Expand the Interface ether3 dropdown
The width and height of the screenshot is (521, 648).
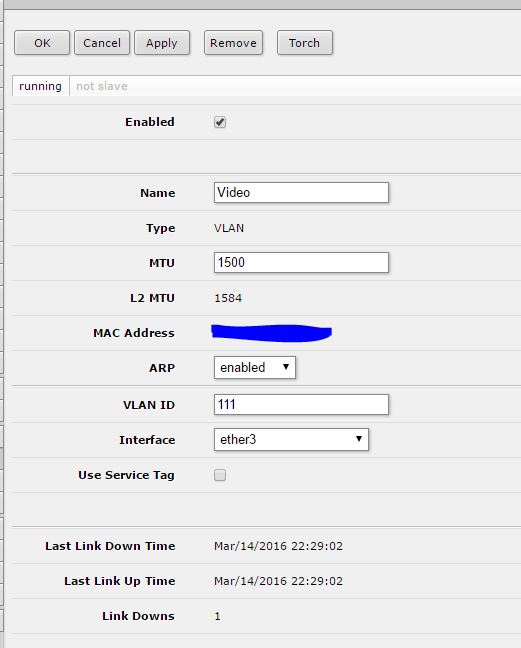(x=291, y=439)
